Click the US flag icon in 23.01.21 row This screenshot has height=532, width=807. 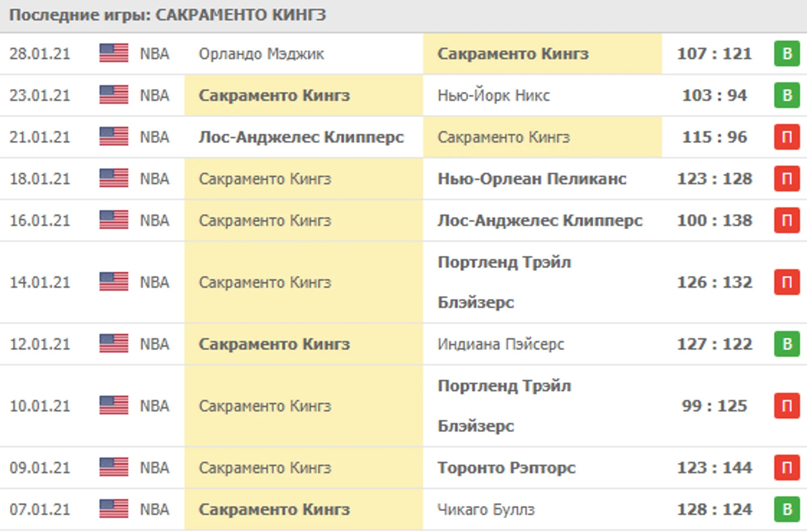[113, 95]
